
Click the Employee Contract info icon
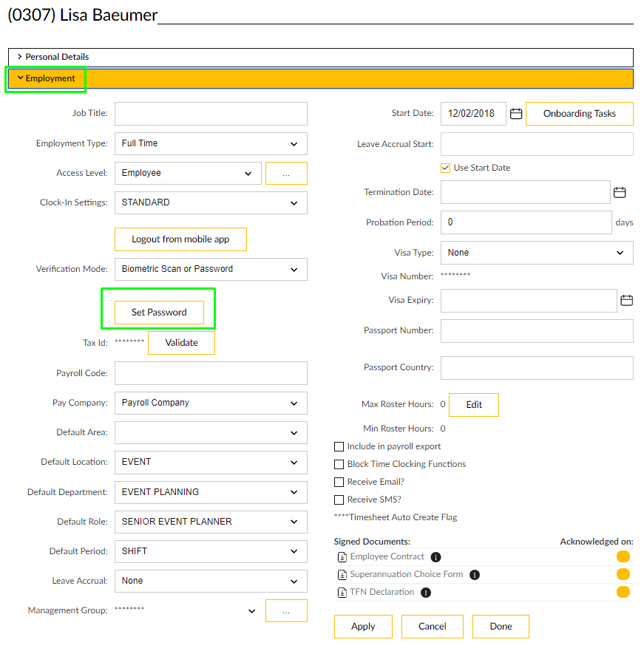435,556
